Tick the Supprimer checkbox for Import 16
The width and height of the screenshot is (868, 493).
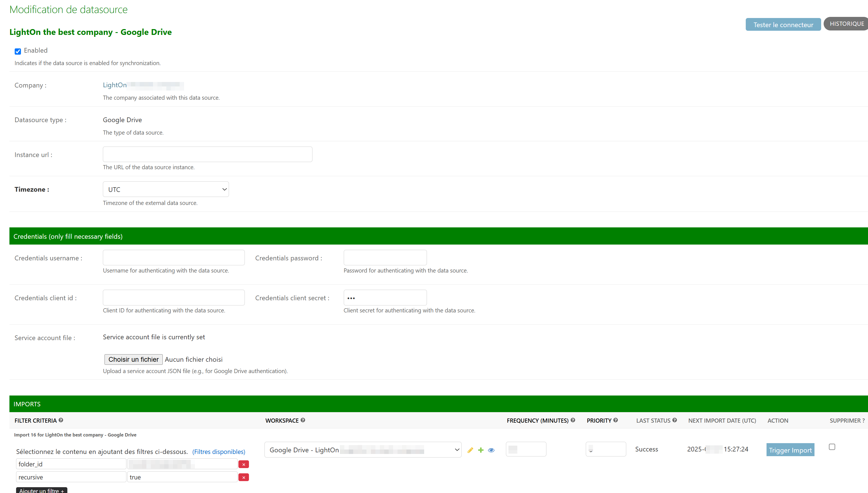(x=832, y=447)
